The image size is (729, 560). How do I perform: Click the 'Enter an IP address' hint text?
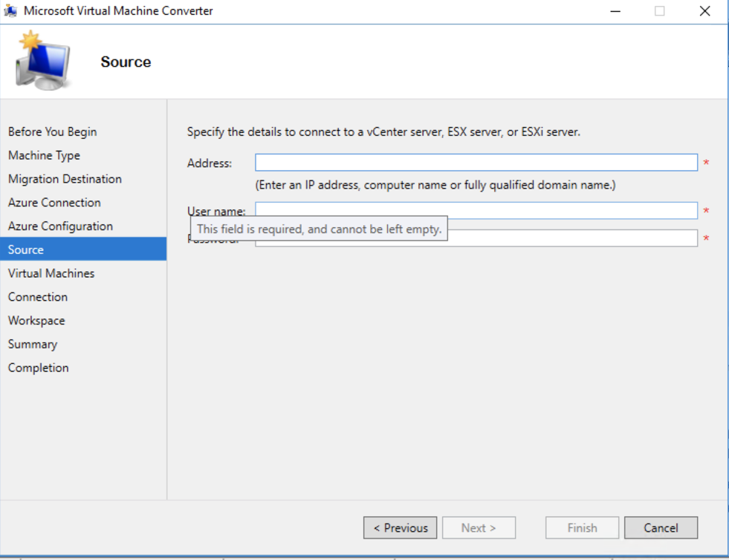[435, 185]
